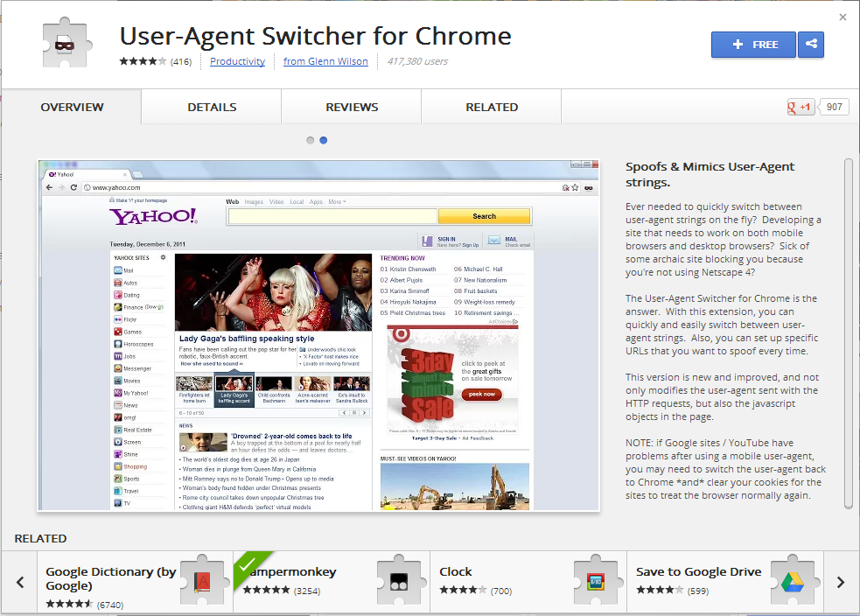Add the extension with the FREE button
860x616 pixels.
point(753,45)
